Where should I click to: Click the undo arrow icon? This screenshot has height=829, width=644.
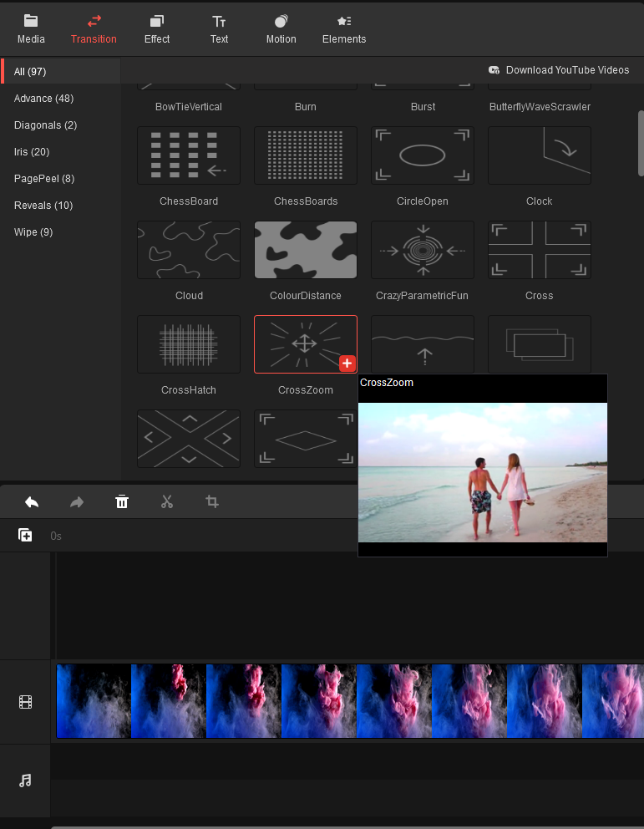32,501
